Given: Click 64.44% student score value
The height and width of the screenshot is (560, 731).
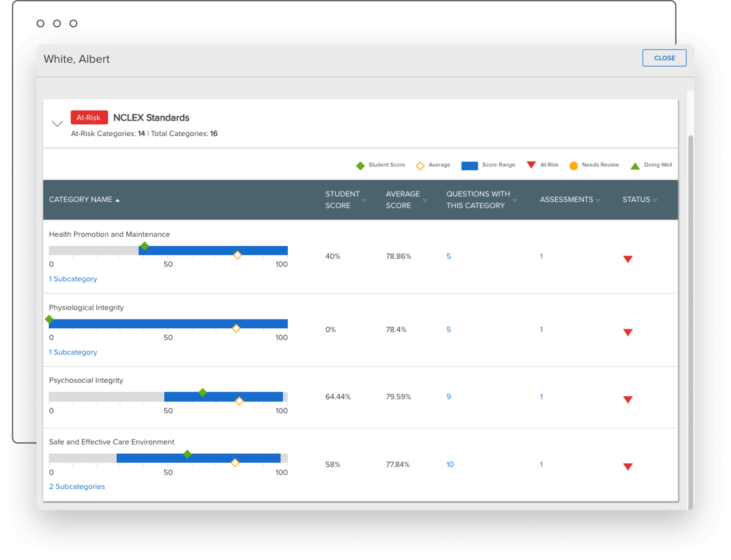Looking at the screenshot, I should point(338,397).
